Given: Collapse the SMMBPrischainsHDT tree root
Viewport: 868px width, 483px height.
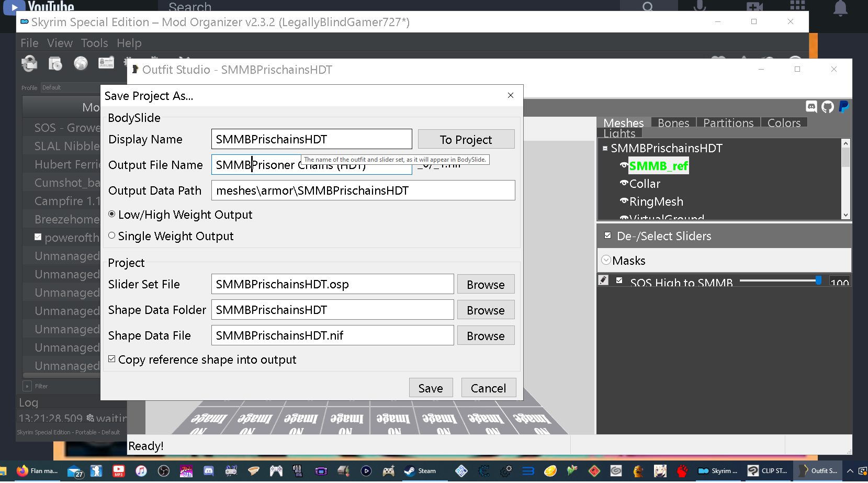Looking at the screenshot, I should point(605,148).
